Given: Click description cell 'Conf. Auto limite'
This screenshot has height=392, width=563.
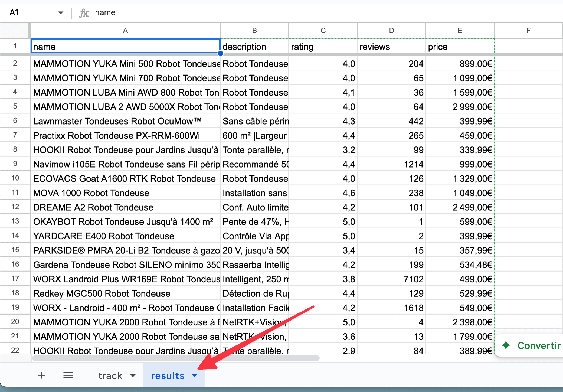Looking at the screenshot, I should click(x=254, y=207).
